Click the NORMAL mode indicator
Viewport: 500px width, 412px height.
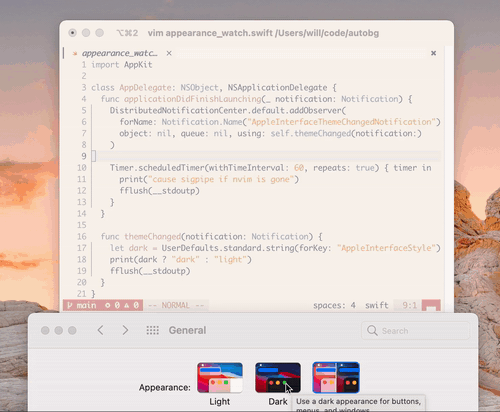pos(176,305)
